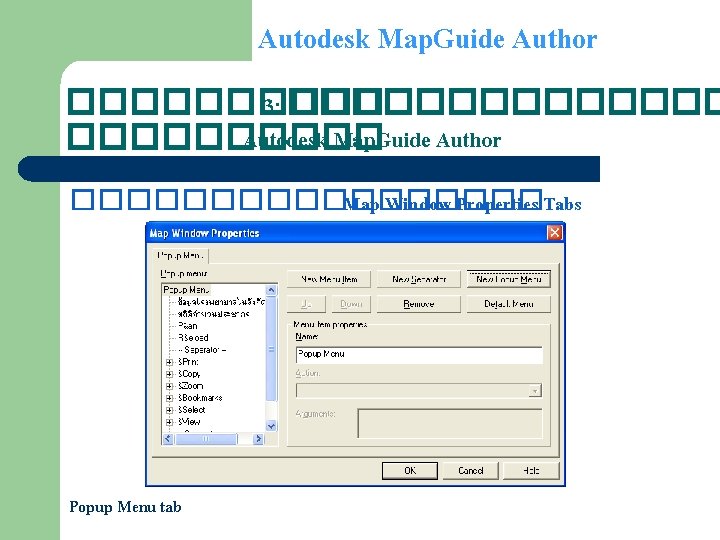Open the Popup Menu tab
The image size is (720, 540).
tap(180, 255)
